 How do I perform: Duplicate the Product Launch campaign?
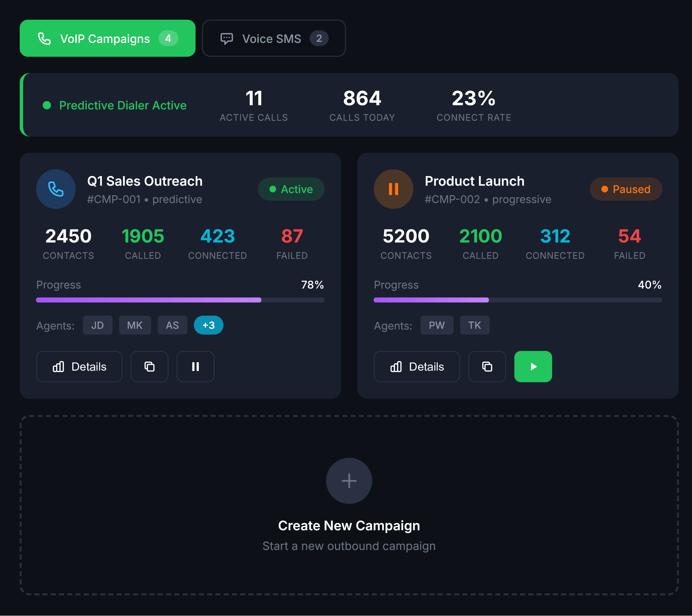click(487, 366)
